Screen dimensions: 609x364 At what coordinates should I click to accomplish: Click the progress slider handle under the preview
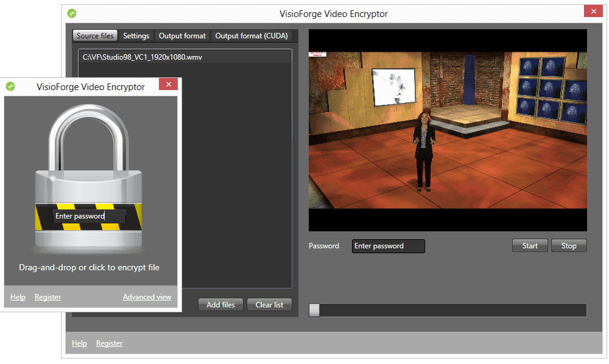point(314,310)
